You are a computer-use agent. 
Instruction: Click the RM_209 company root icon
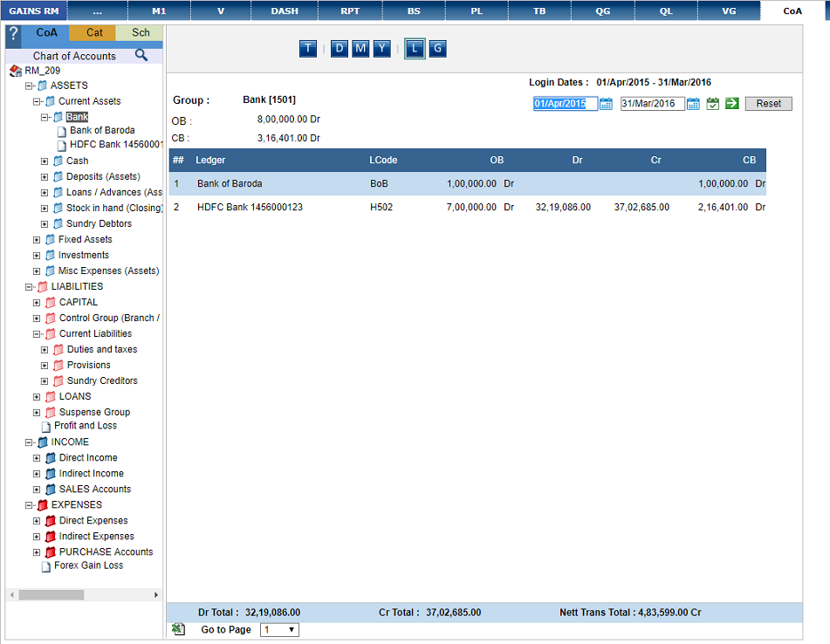tap(16, 71)
